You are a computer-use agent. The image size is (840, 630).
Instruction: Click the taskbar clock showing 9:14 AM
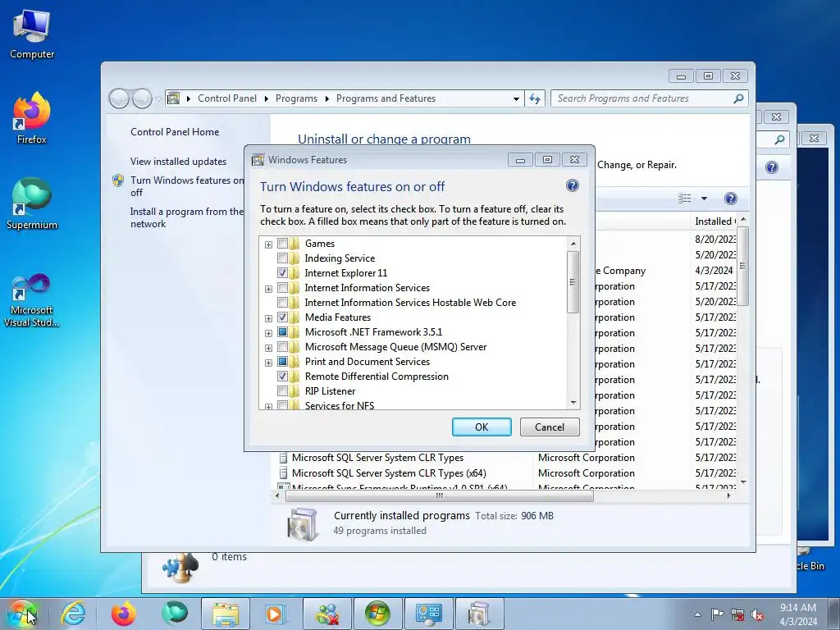(798, 614)
